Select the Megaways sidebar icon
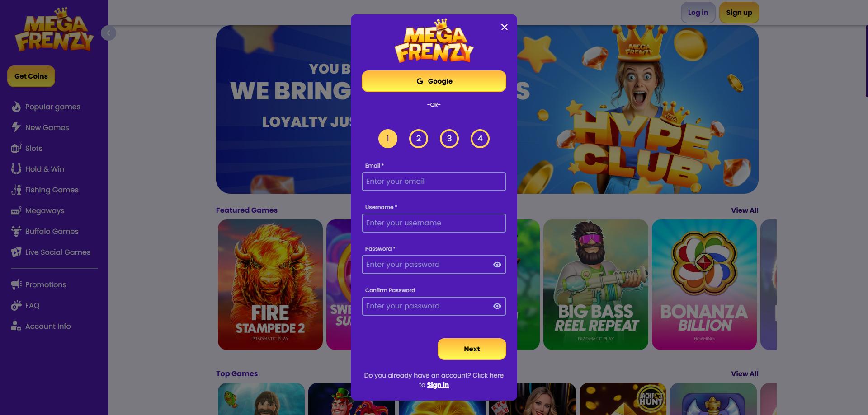 [16, 210]
